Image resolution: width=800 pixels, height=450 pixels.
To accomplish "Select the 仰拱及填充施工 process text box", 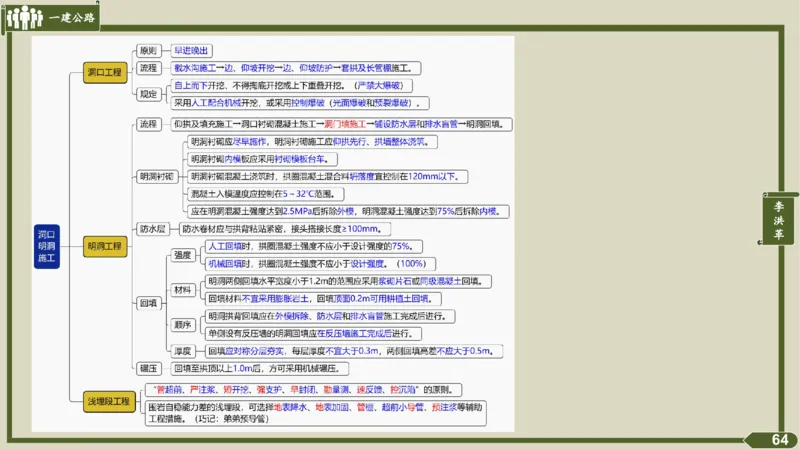I will (x=341, y=124).
